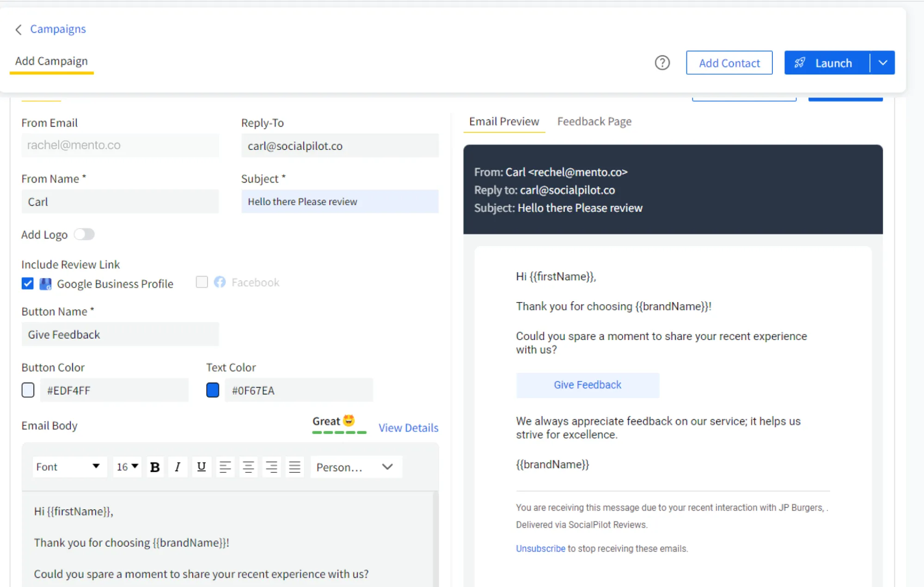924x587 pixels.
Task: Click the Italic formatting icon
Action: [177, 466]
